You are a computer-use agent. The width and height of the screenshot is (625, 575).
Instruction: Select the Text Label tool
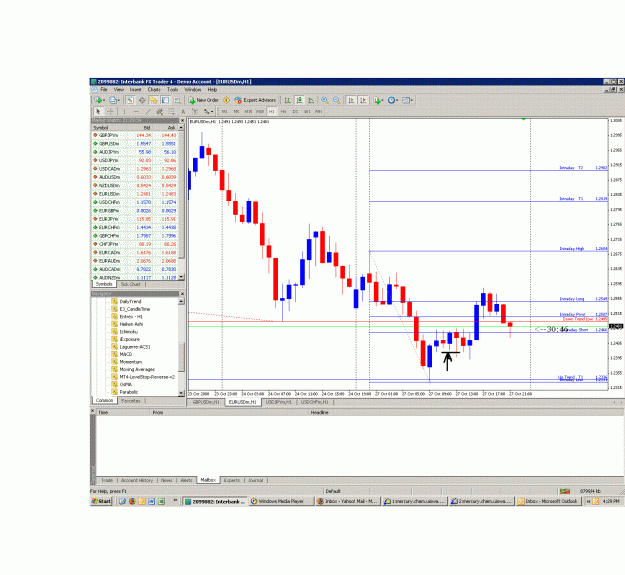(195, 112)
